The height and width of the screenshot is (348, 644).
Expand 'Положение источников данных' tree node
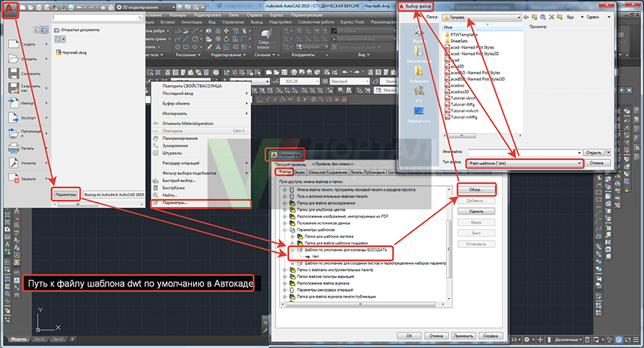click(285, 223)
